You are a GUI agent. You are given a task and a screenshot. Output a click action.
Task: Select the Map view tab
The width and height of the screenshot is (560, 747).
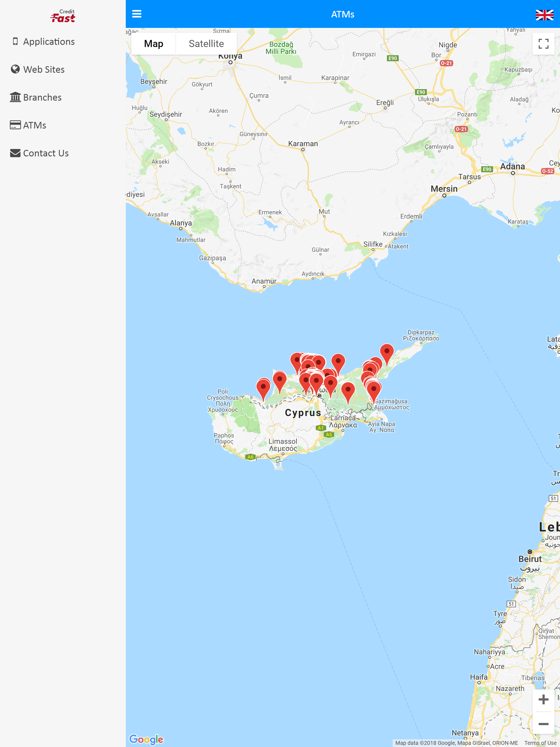[153, 43]
